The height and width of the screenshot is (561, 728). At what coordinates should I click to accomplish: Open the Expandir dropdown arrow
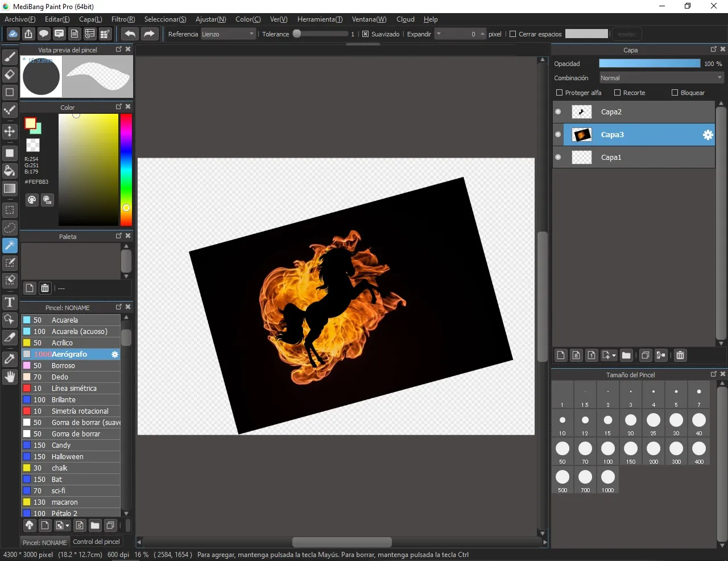[x=439, y=34]
